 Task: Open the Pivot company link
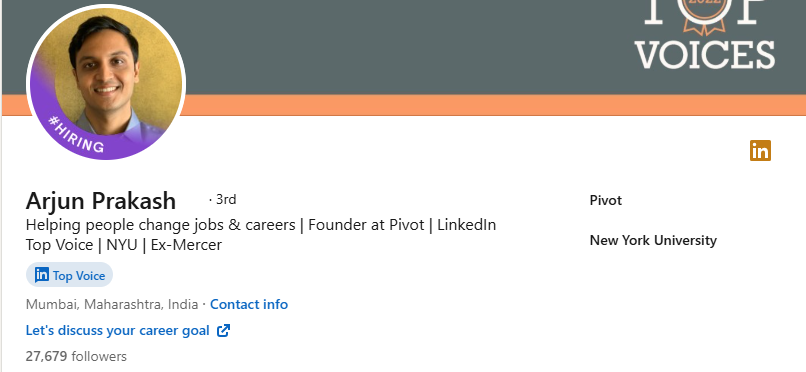606,200
